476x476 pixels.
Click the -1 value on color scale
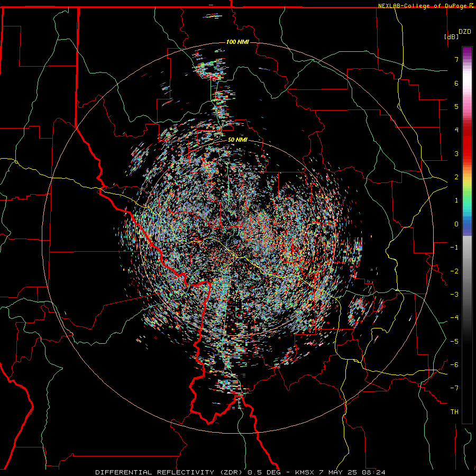coord(454,248)
